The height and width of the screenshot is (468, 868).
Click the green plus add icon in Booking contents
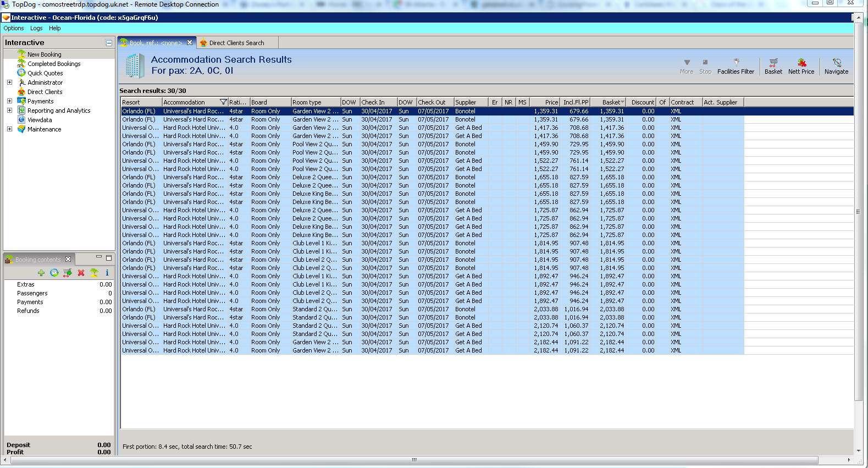tap(41, 273)
